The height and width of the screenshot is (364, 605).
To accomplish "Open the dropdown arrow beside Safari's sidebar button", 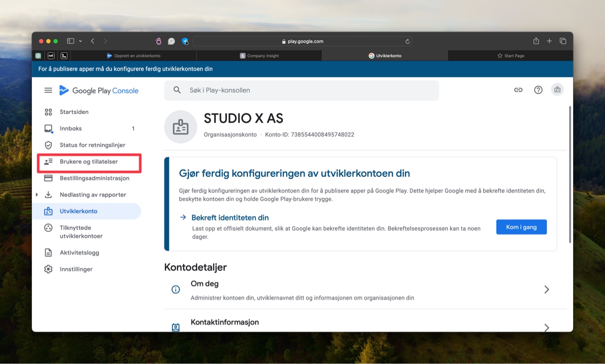I will (80, 41).
